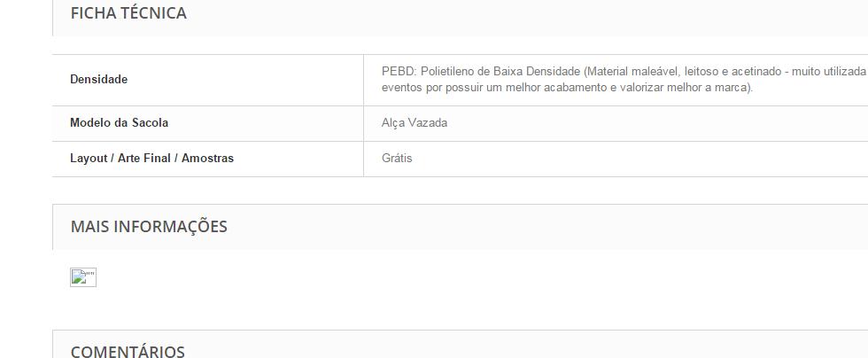Viewport: 868px width, 358px height.
Task: Click the broken image placeholder icon
Action: [x=83, y=277]
